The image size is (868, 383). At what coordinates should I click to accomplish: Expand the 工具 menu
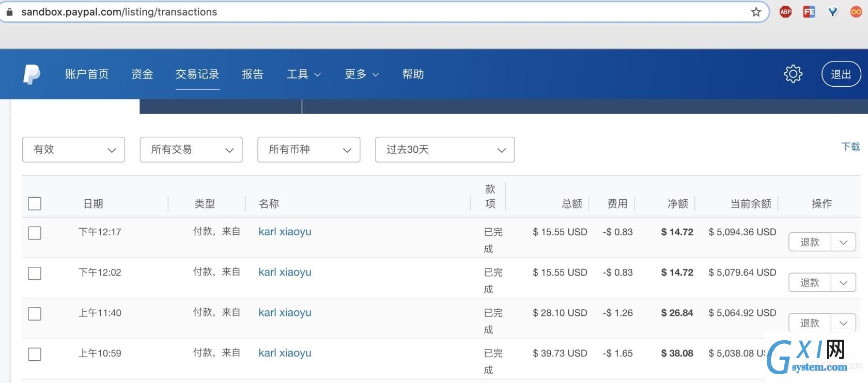(304, 74)
